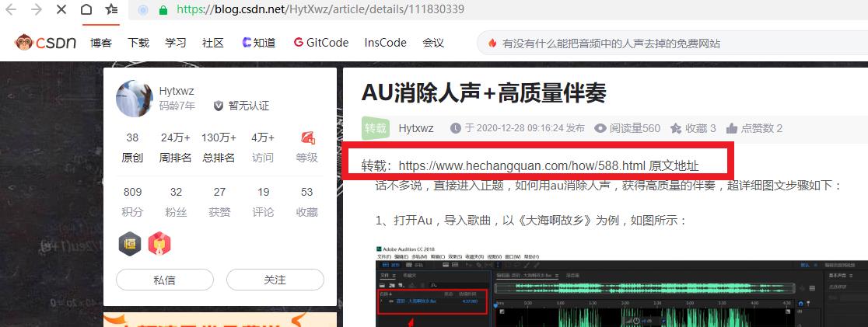Click the 私信 button
The width and height of the screenshot is (868, 327).
click(164, 280)
